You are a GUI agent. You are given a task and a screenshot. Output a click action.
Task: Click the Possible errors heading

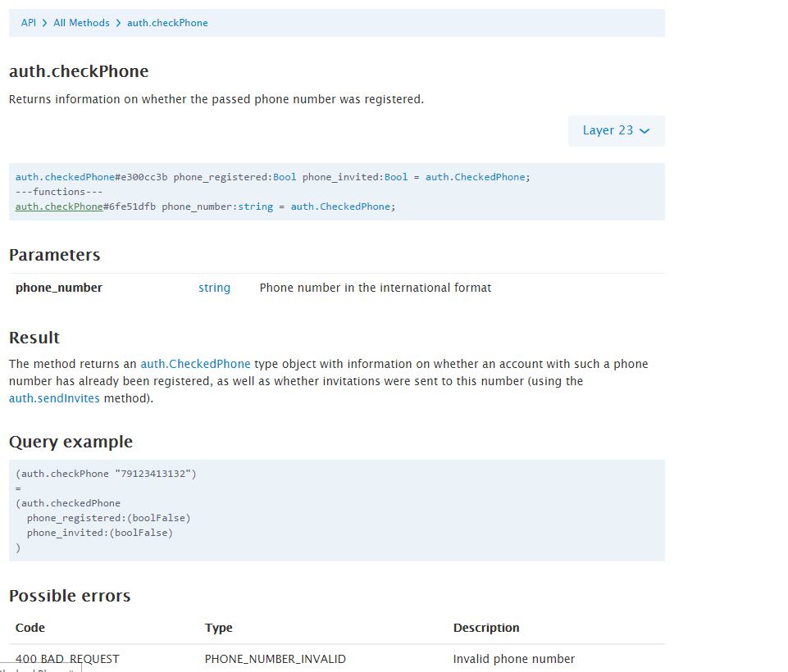[70, 596]
